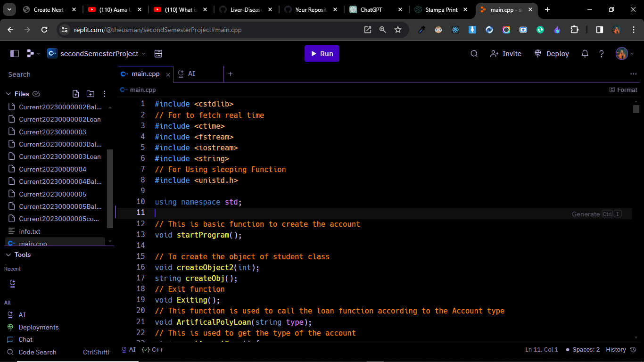Image resolution: width=644 pixels, height=362 pixels.
Task: Close the main.cpp editor tab
Action: [168, 74]
